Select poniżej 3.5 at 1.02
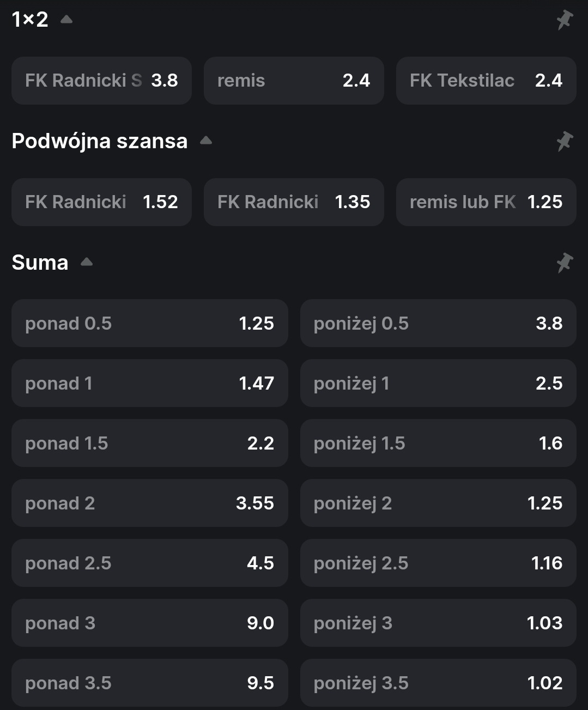 point(438,683)
